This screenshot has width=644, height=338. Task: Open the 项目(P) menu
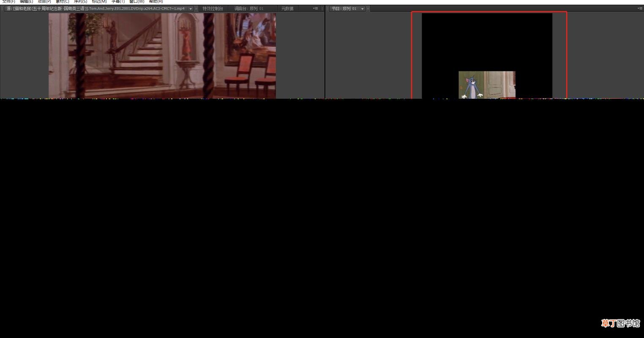44,2
